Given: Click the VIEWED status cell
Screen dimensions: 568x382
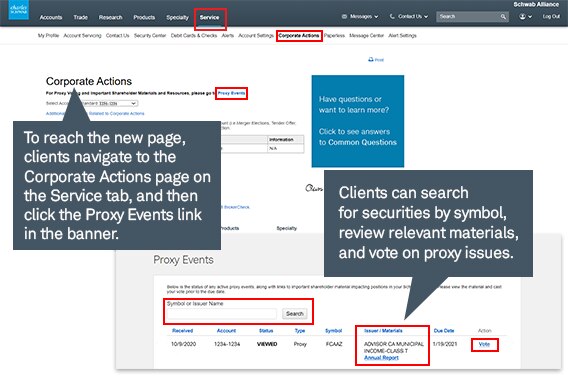Looking at the screenshot, I should click(267, 344).
